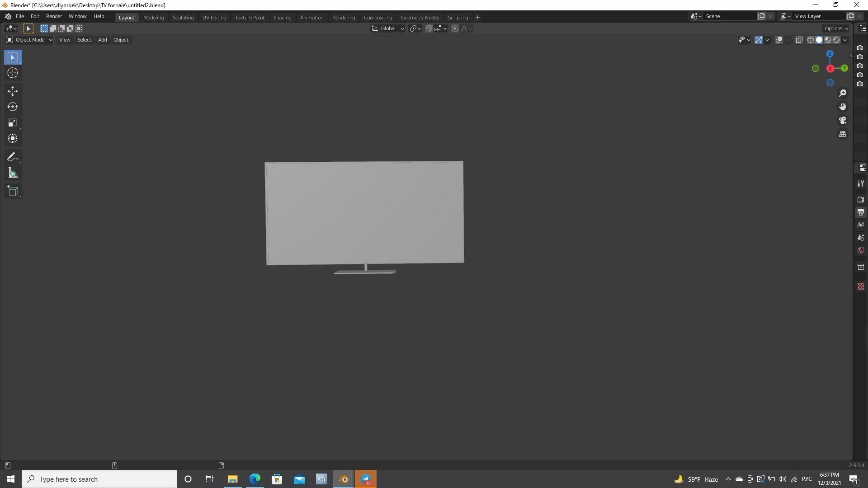Open the Render properties tab icon
Image resolution: width=868 pixels, height=488 pixels.
(x=860, y=199)
